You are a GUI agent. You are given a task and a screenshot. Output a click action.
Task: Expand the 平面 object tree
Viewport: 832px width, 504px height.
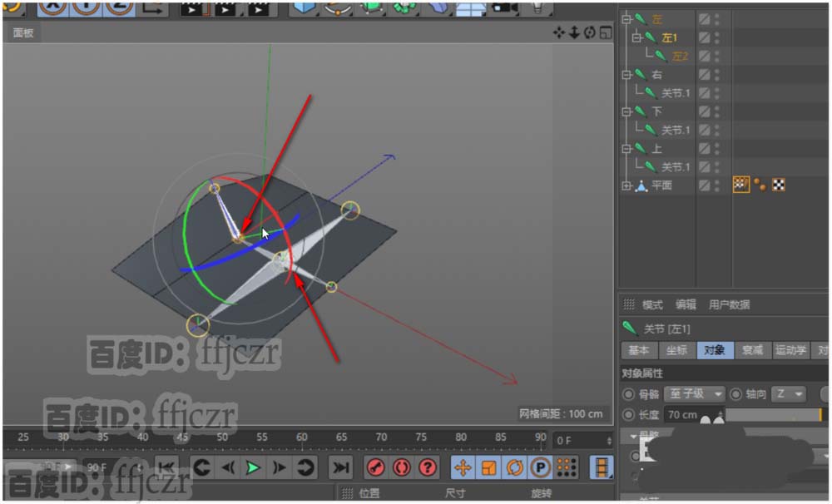click(626, 185)
